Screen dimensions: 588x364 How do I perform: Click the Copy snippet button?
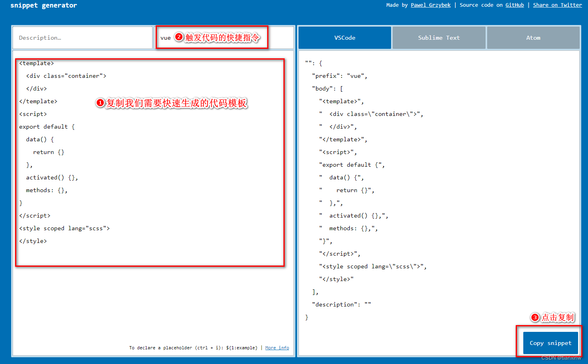(551, 343)
